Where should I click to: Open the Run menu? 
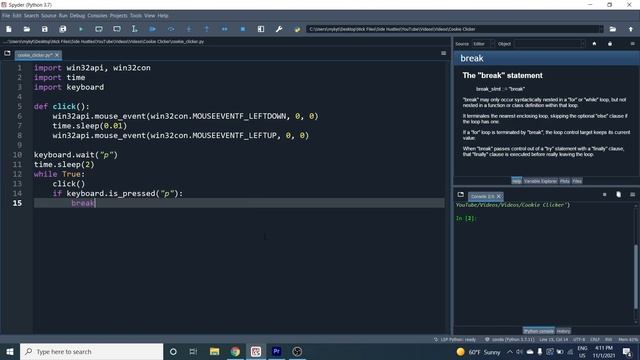[63, 16]
